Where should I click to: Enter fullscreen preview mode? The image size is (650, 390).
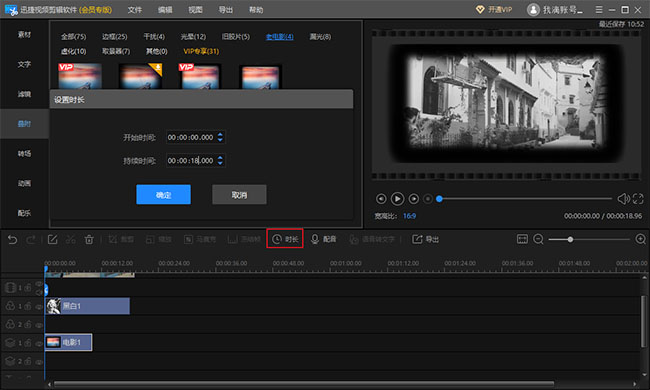[x=638, y=199]
